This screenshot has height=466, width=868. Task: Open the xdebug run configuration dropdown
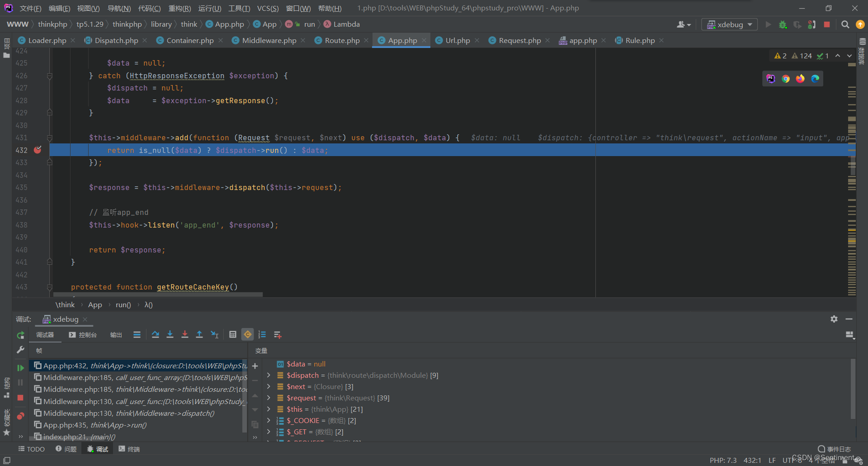729,24
